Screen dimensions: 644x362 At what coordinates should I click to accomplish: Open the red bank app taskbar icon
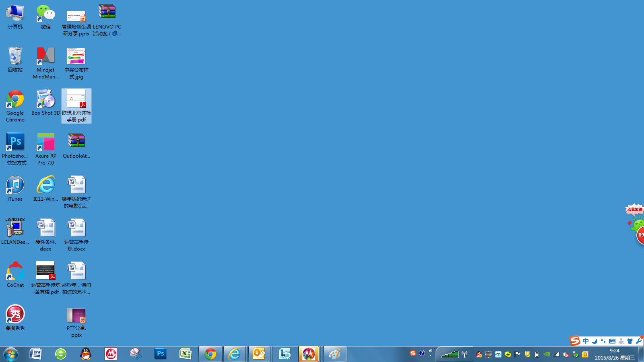coord(111,354)
